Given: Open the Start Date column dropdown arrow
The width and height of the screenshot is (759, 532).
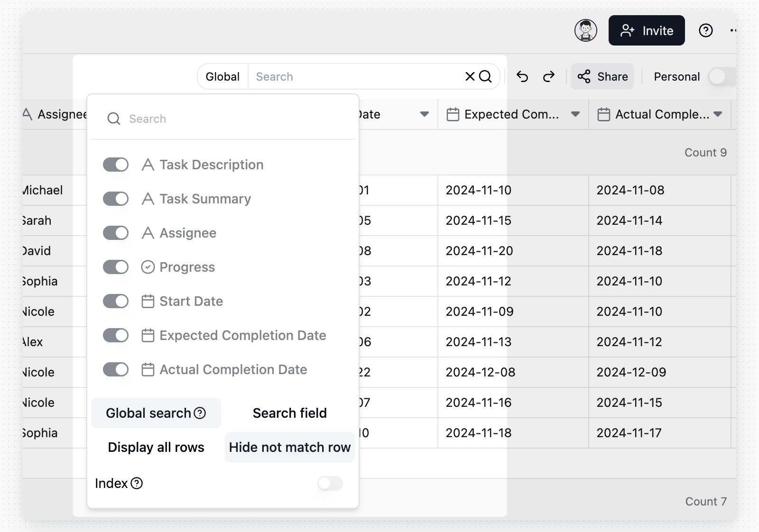Looking at the screenshot, I should (425, 114).
